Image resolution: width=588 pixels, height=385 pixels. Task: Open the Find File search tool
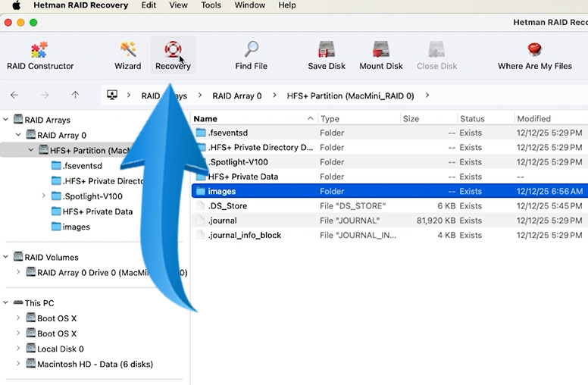[x=252, y=55]
